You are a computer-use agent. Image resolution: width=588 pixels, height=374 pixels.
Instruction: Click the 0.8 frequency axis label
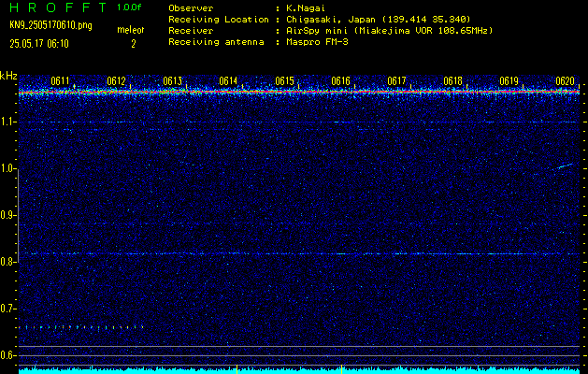tap(7, 262)
